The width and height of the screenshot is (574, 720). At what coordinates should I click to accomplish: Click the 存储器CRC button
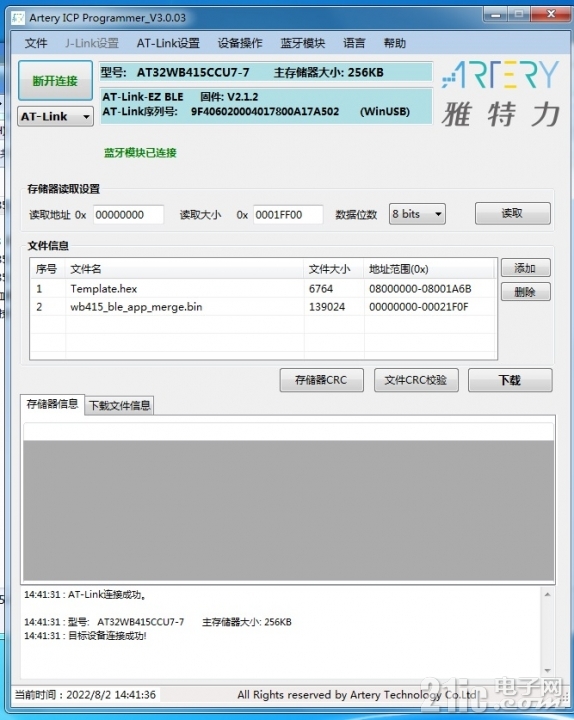tap(321, 380)
